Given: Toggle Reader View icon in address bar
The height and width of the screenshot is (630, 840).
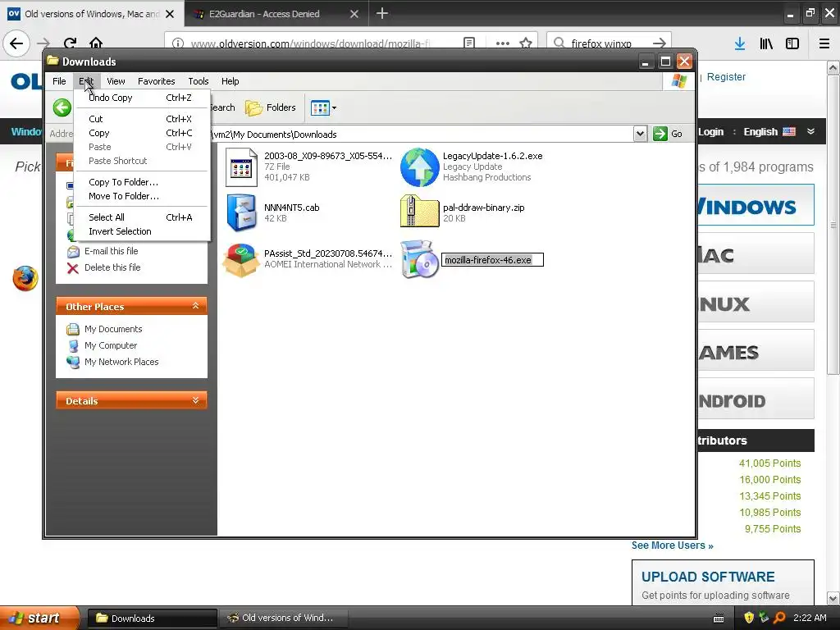Looking at the screenshot, I should [468, 43].
